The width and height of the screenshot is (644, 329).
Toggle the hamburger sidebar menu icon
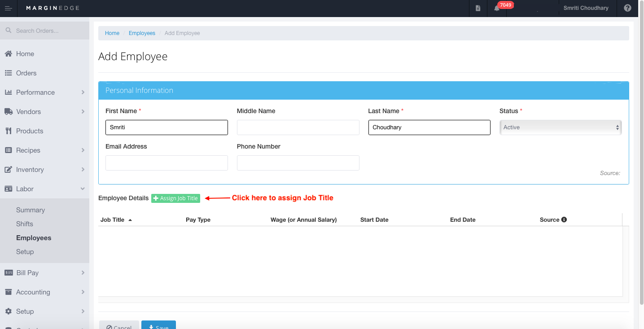[8, 9]
